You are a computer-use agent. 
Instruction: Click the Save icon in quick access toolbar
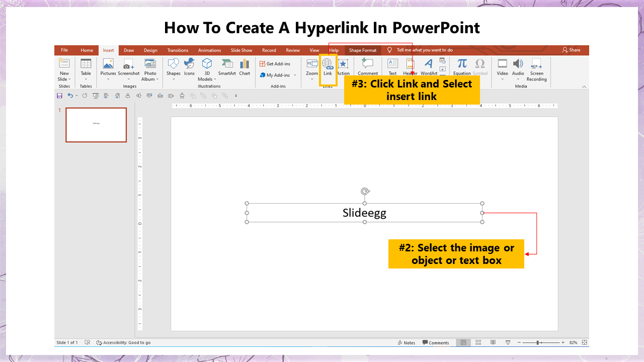point(60,96)
